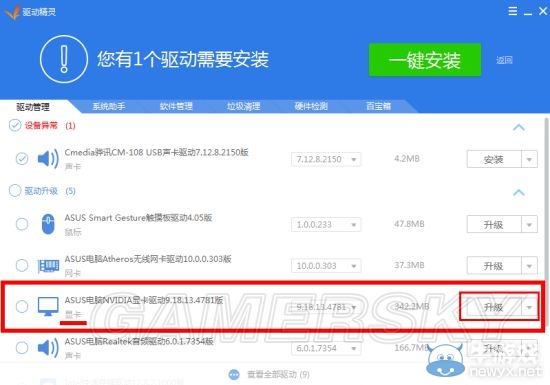Click the exclamation warning circle icon
550x385 pixels.
63,59
